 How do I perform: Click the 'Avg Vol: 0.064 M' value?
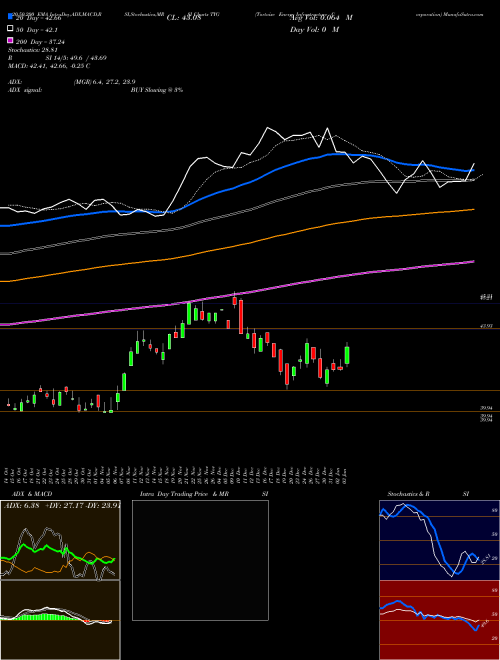[321, 18]
